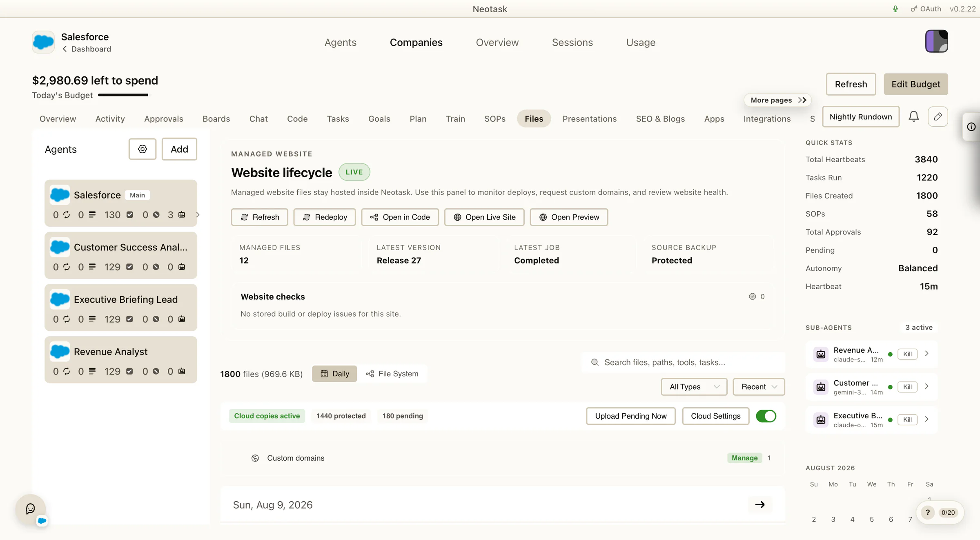Click the search files input field
This screenshot has height=540, width=980.
(683, 362)
